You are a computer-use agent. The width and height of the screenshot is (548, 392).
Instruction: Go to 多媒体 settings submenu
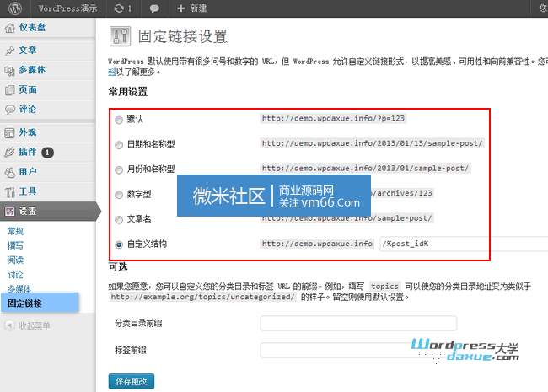pyautogui.click(x=19, y=288)
